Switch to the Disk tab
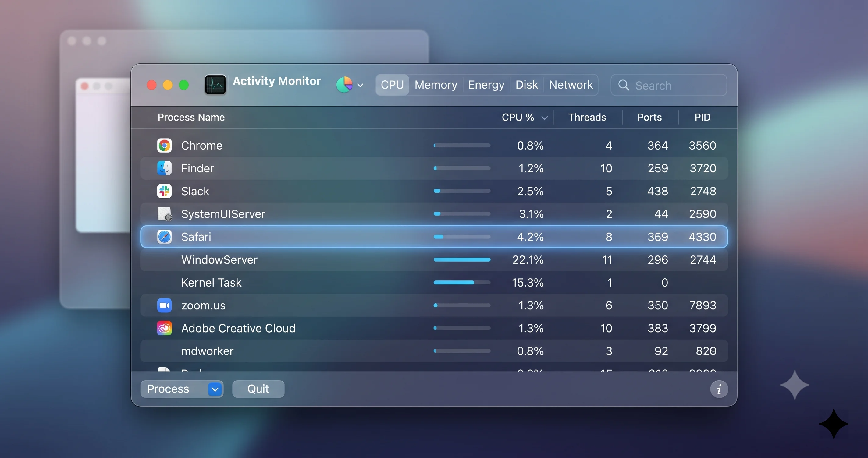 527,85
